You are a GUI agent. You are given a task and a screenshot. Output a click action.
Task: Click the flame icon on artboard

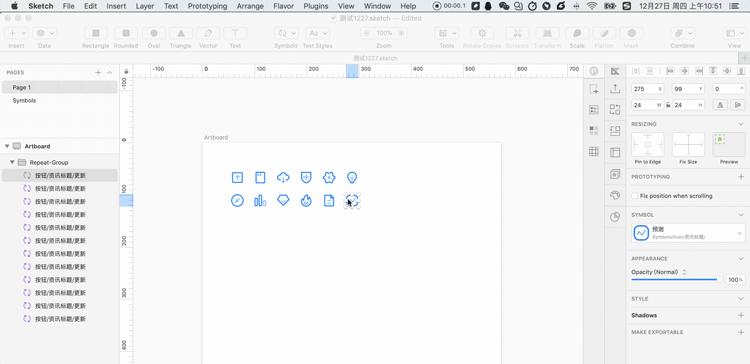[306, 200]
